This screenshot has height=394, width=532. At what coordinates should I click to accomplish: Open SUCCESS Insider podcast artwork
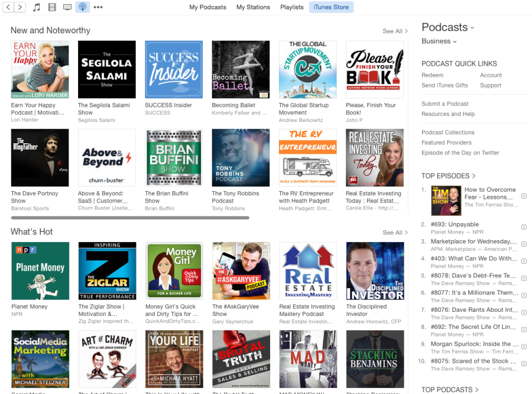(174, 70)
